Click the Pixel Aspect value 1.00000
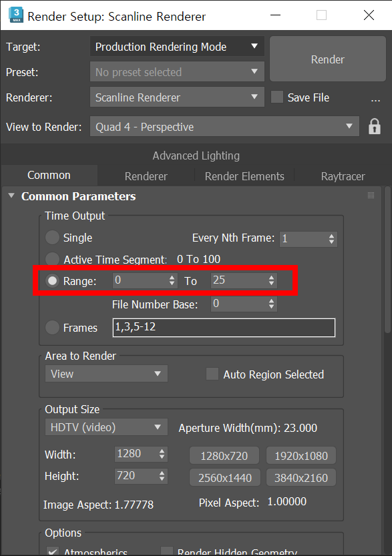This screenshot has height=556, width=392. coord(287,502)
